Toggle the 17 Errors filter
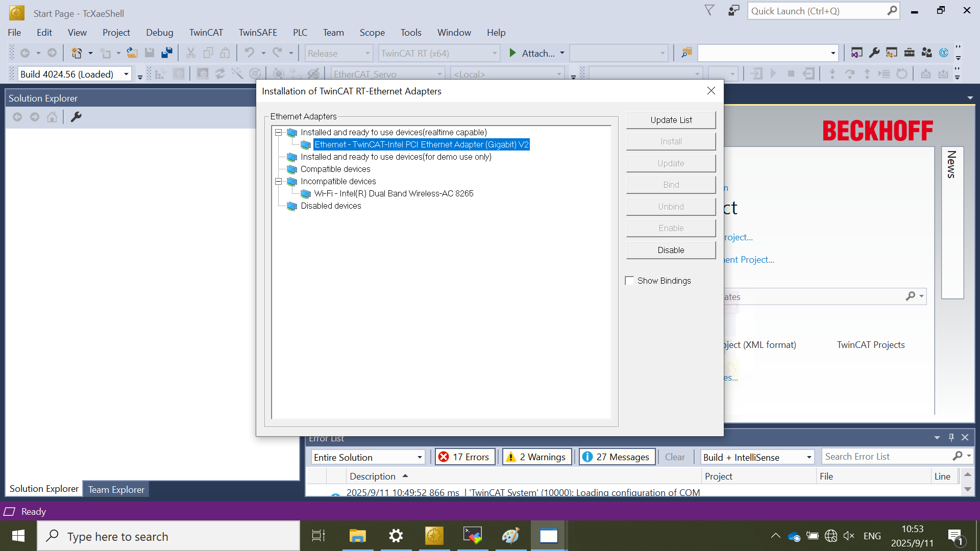 pos(464,457)
